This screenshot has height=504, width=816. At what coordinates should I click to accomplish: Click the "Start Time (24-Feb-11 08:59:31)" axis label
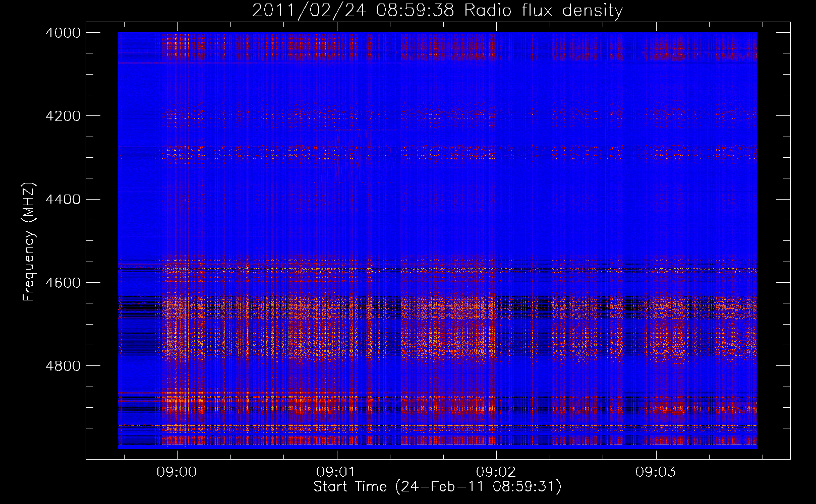tap(437, 487)
